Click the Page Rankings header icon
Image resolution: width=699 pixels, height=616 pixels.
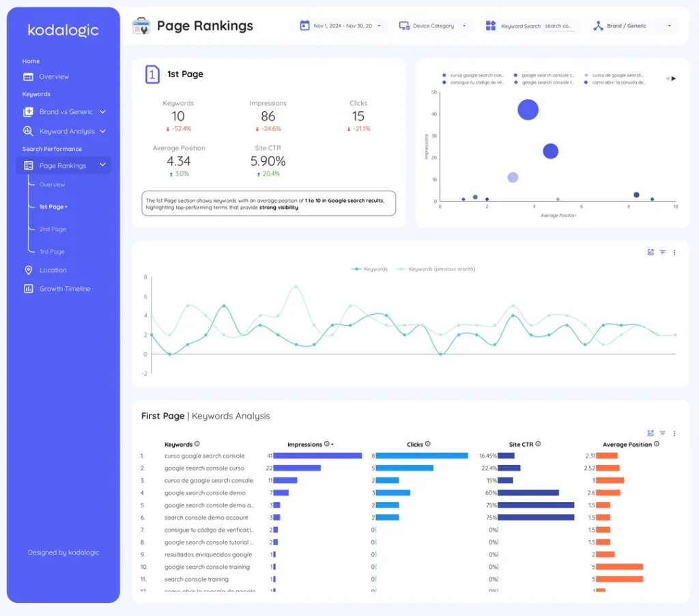click(x=142, y=25)
